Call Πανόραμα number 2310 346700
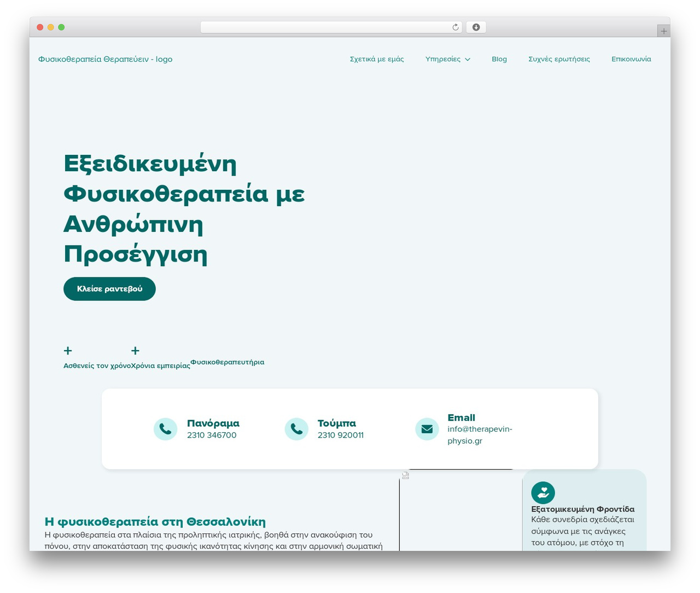This screenshot has height=593, width=700. coord(212,435)
